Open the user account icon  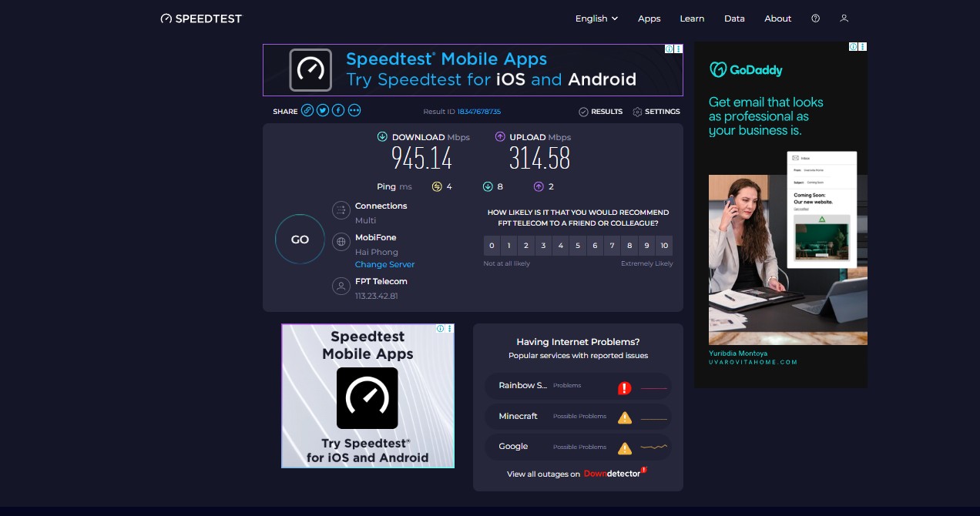point(844,18)
